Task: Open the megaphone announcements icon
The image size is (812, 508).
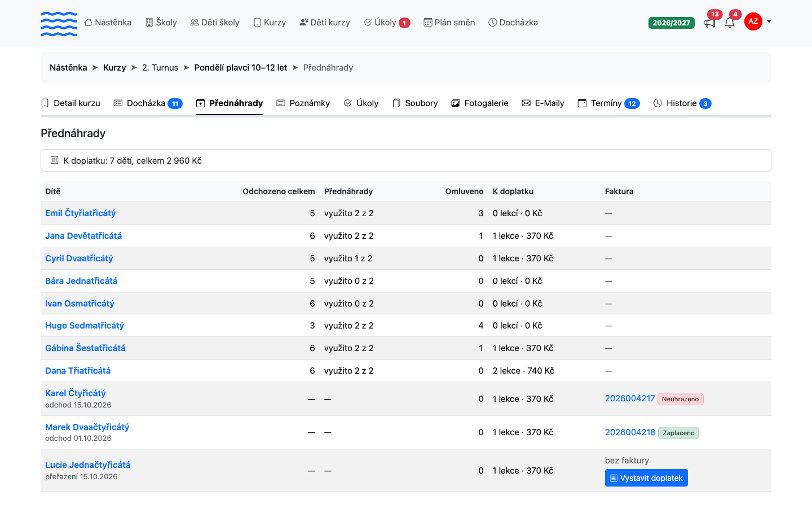Action: click(x=709, y=23)
